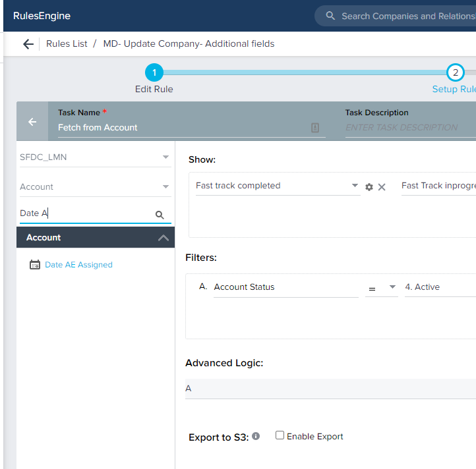The image size is (476, 469).
Task: Click the global search magnifier icon
Action: click(330, 15)
